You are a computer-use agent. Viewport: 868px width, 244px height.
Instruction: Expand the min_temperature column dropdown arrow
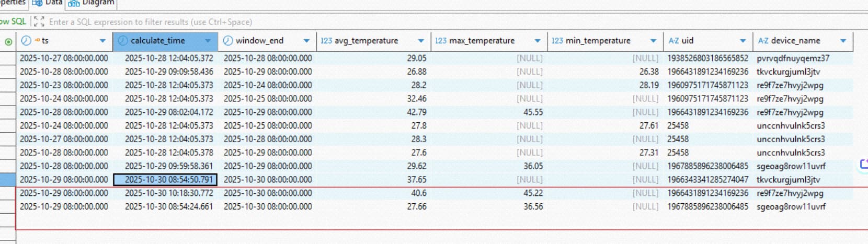pos(653,41)
